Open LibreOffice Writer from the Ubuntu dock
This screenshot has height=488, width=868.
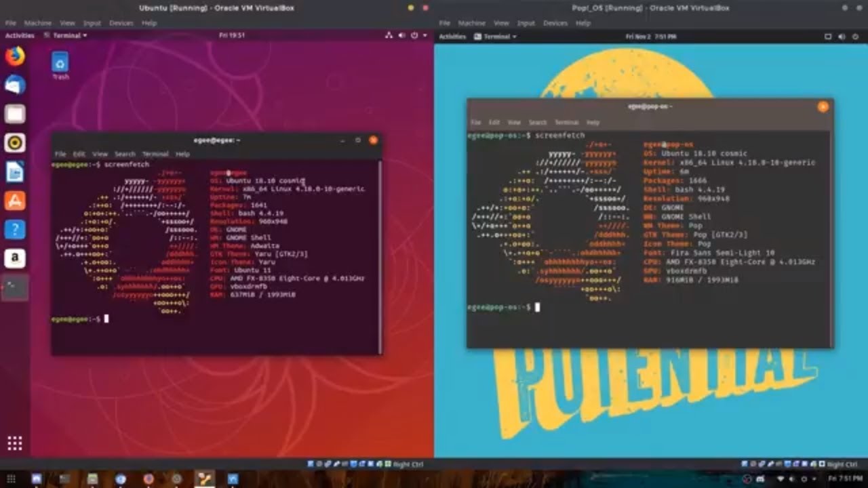coord(15,171)
